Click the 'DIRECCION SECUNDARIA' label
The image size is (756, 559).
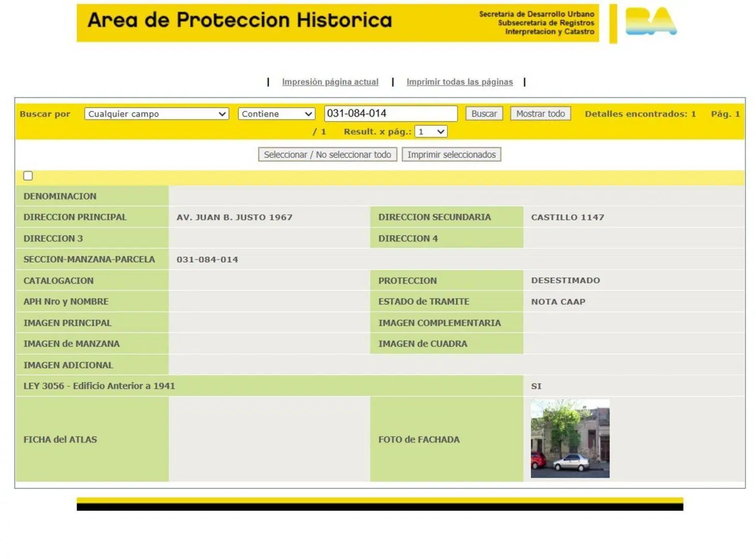coord(435,217)
